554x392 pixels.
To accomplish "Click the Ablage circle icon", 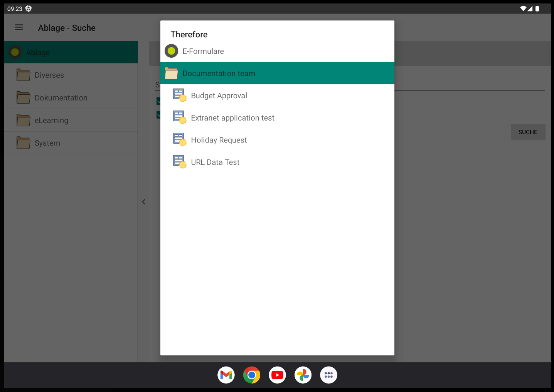I will [x=15, y=52].
